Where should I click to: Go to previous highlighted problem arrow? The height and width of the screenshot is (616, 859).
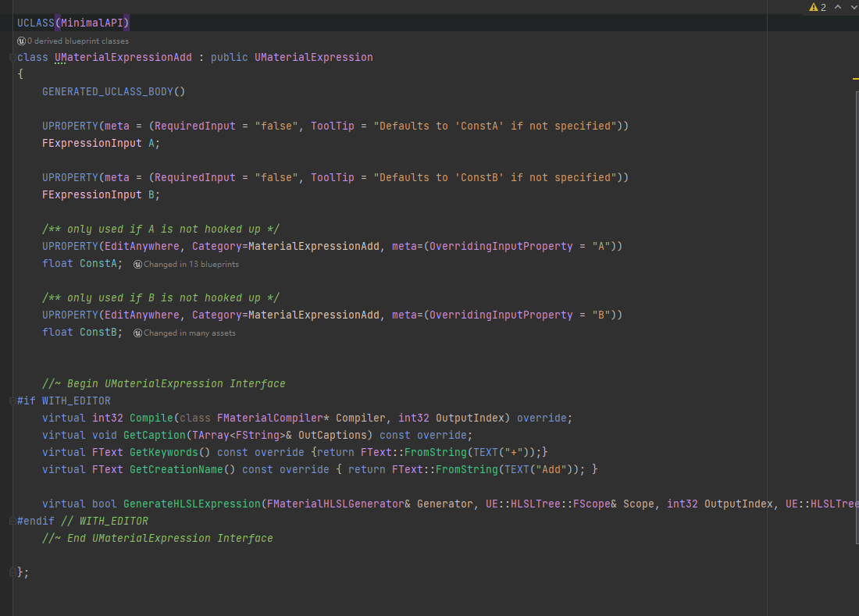coord(838,7)
